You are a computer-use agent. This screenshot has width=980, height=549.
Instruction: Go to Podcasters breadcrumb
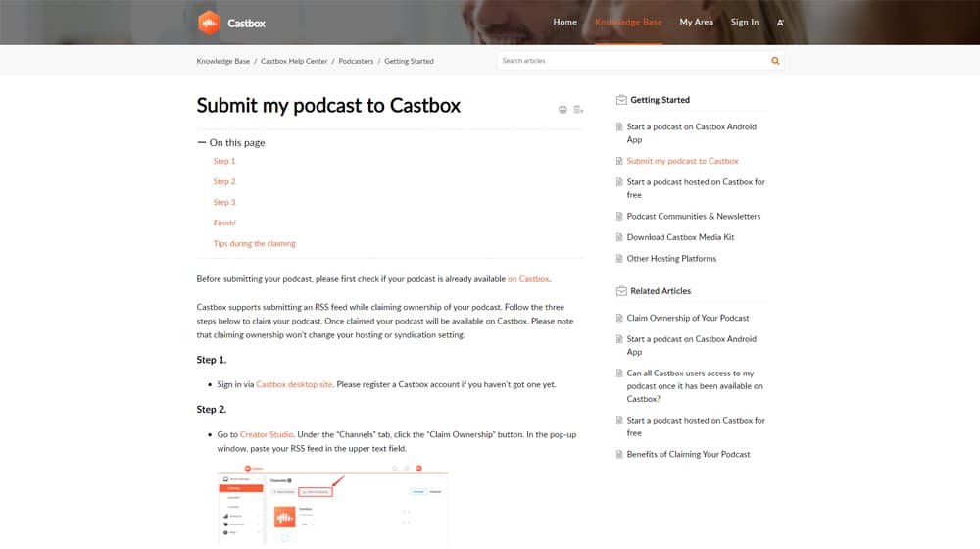pos(356,62)
